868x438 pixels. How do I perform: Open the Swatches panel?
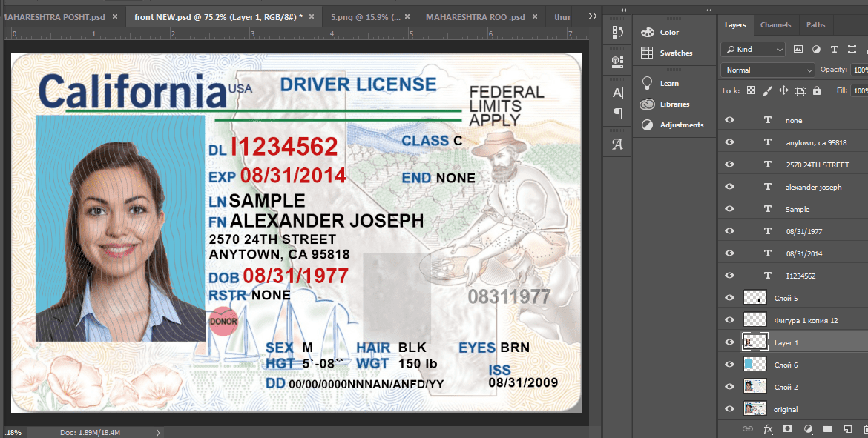coord(666,53)
